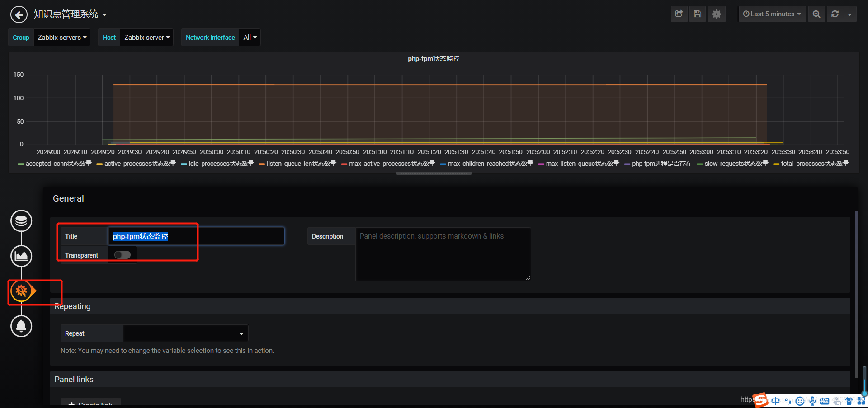Refresh the dashboard with refresh icon

click(x=835, y=14)
